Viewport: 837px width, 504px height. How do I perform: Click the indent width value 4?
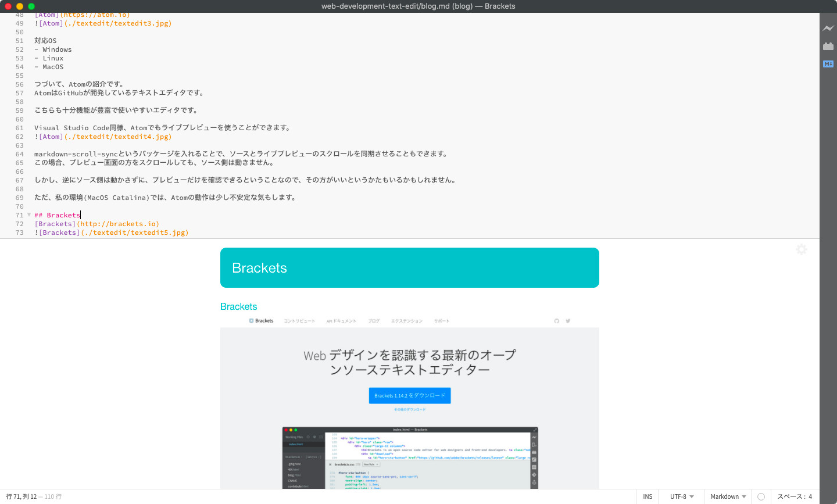[810, 496]
